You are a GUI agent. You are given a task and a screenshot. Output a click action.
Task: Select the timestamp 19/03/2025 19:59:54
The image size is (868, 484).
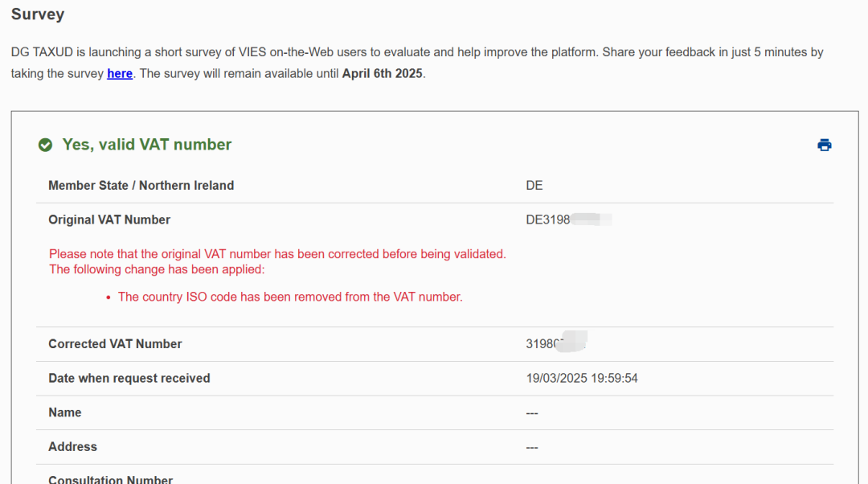tap(582, 378)
